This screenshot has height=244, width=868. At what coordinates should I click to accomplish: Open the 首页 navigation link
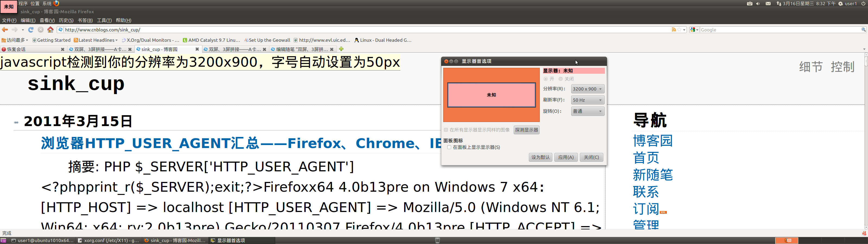646,158
